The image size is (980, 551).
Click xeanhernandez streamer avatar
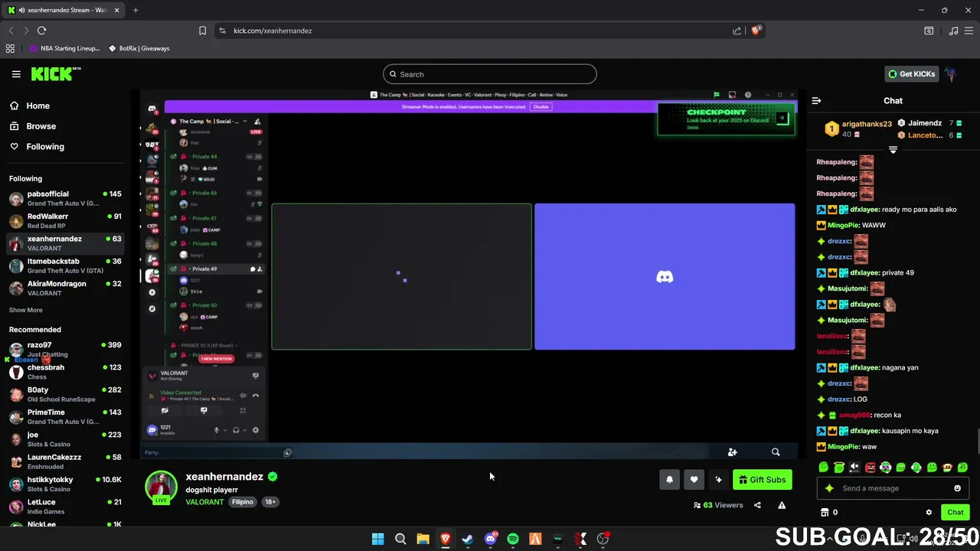coord(161,487)
